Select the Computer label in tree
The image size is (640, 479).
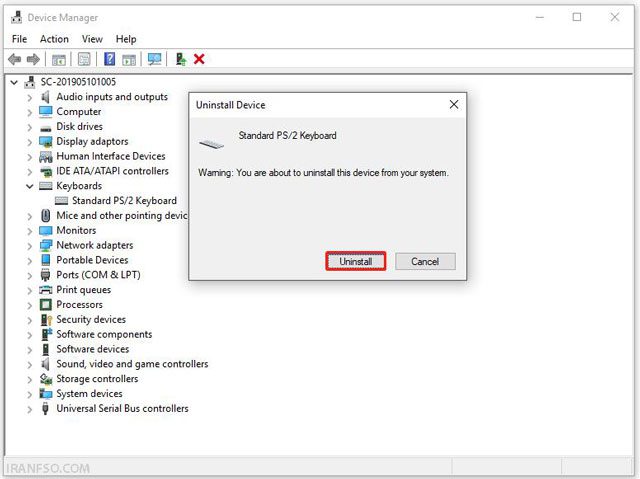[79, 112]
